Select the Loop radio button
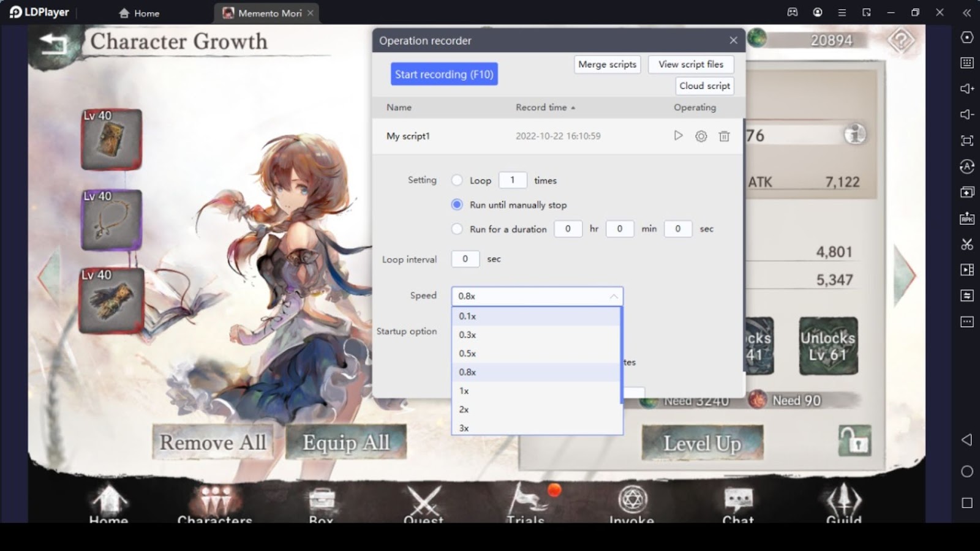Viewport: 980px width, 551px height. pyautogui.click(x=457, y=180)
